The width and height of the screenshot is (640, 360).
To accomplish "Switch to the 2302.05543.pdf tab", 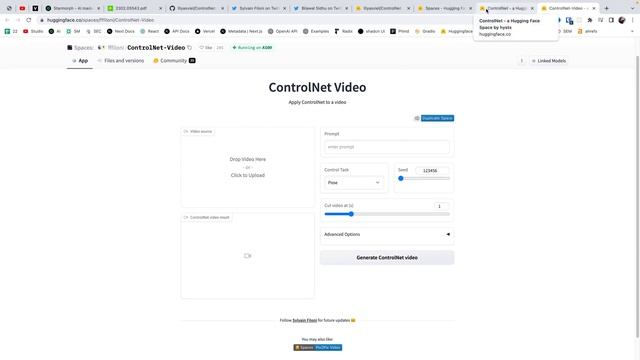I will [134, 8].
